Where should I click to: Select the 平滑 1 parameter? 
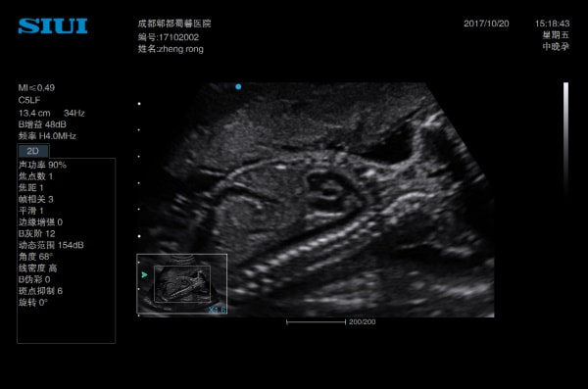coord(31,211)
